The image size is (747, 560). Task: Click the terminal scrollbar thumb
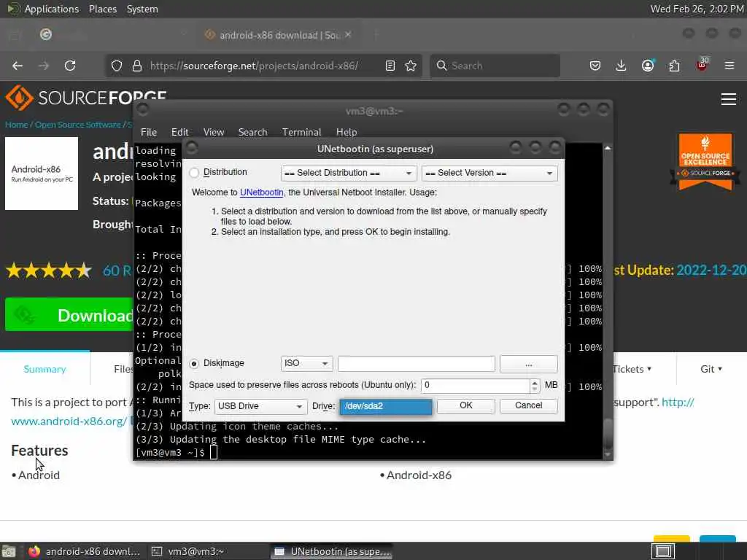(608, 435)
